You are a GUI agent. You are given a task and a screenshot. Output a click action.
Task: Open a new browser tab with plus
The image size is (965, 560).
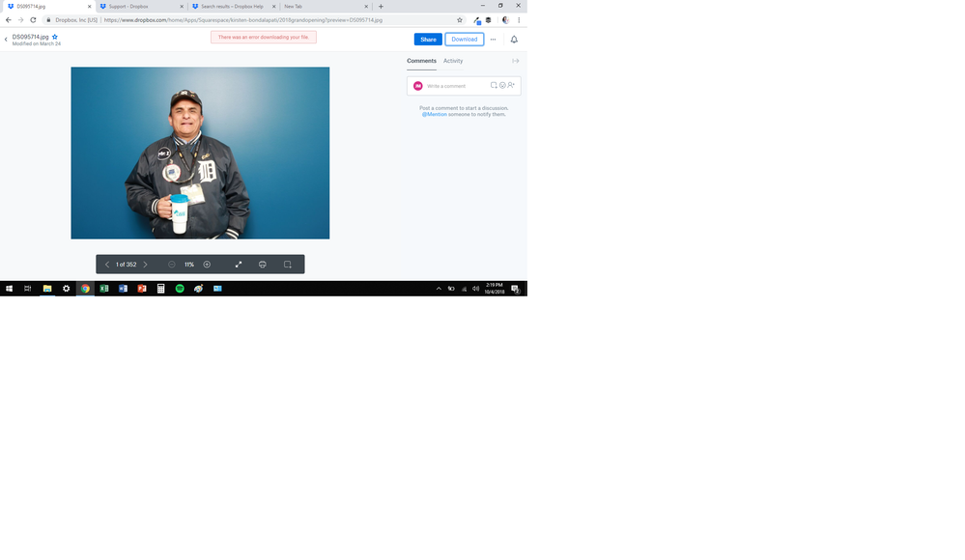pos(381,6)
